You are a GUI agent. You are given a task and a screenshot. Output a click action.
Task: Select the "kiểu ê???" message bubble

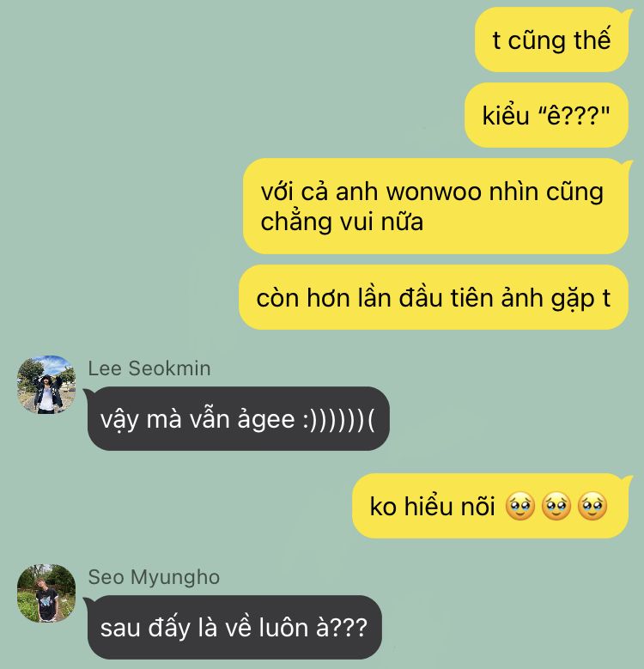click(x=547, y=115)
